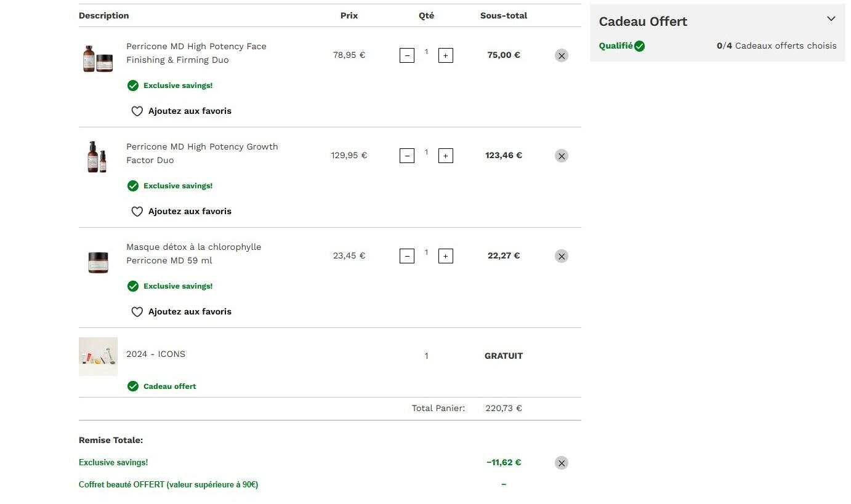The width and height of the screenshot is (851, 504).
Task: Decrease quantity of Growth Factor Duo
Action: (407, 156)
